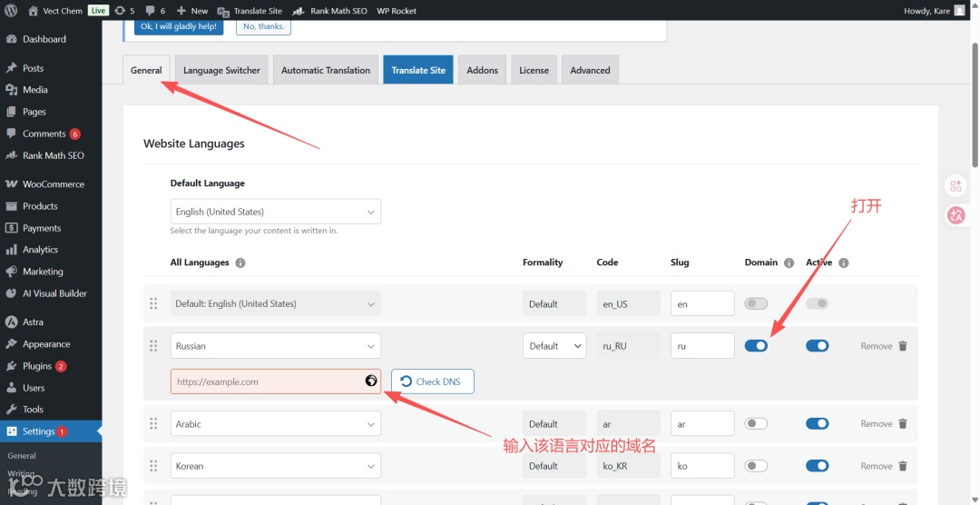Image resolution: width=980 pixels, height=505 pixels.
Task: Switch to the Automatic Translation tab
Action: coord(326,70)
